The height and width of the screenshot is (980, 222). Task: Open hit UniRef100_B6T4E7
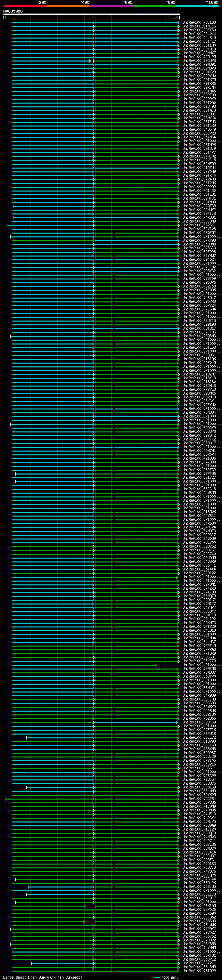coord(199,41)
